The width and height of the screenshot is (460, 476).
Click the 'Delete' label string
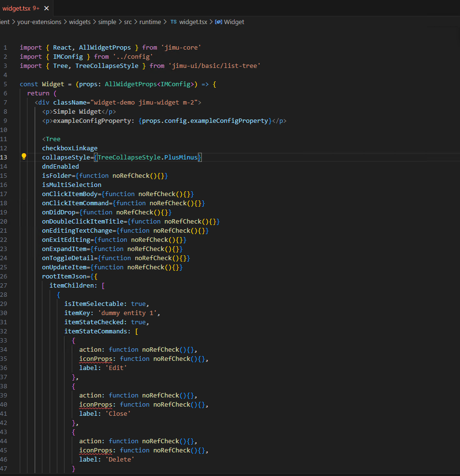tap(119, 460)
